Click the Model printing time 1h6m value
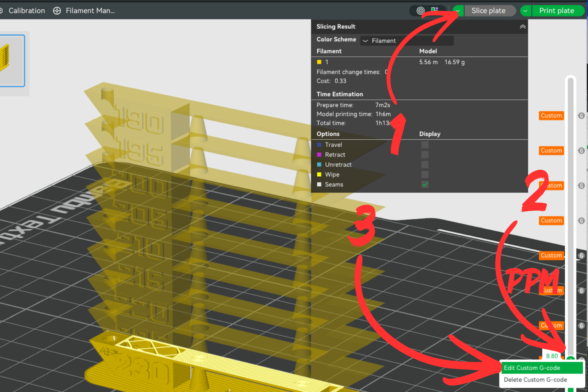 (383, 114)
